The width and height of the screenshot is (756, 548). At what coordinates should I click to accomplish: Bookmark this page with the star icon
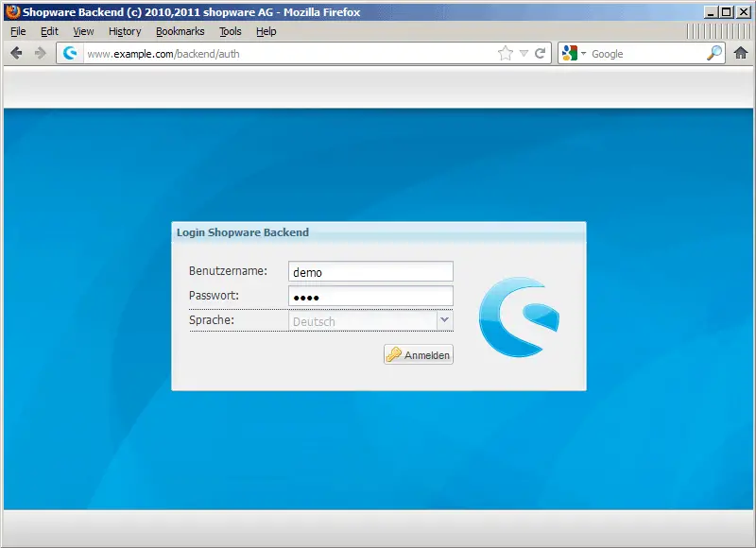click(506, 53)
